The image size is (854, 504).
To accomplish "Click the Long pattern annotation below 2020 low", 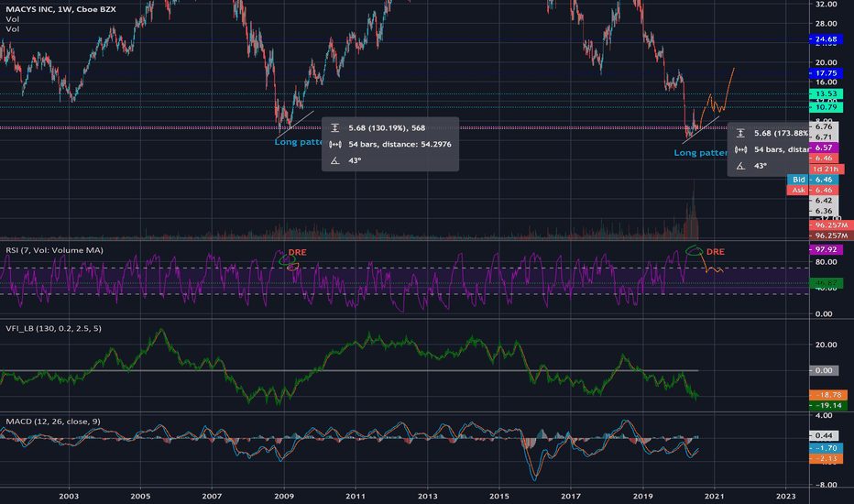I will (x=700, y=153).
